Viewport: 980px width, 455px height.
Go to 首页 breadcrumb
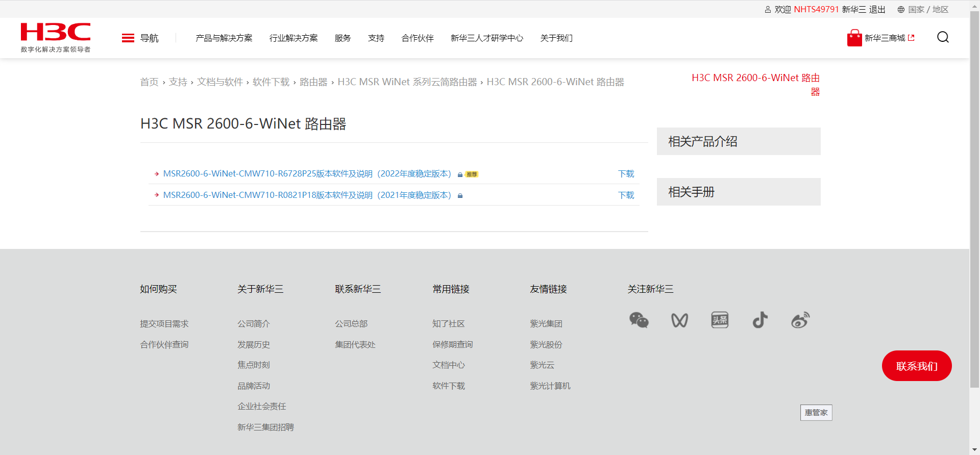(150, 82)
